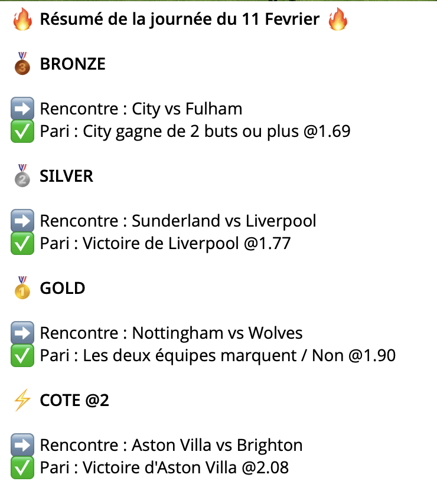Viewport: 437px width, 504px height.
Task: Click green checkmark next to Les deux équipes
Action: pyautogui.click(x=22, y=355)
